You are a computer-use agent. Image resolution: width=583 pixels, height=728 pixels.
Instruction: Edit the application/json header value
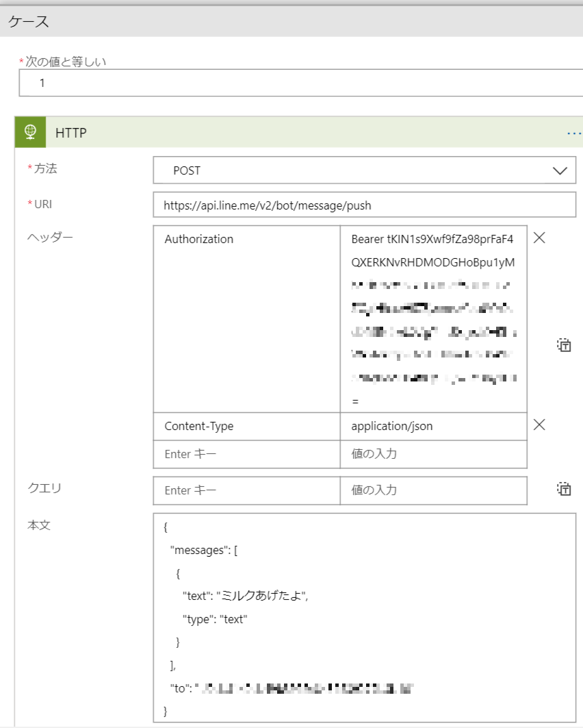[433, 426]
